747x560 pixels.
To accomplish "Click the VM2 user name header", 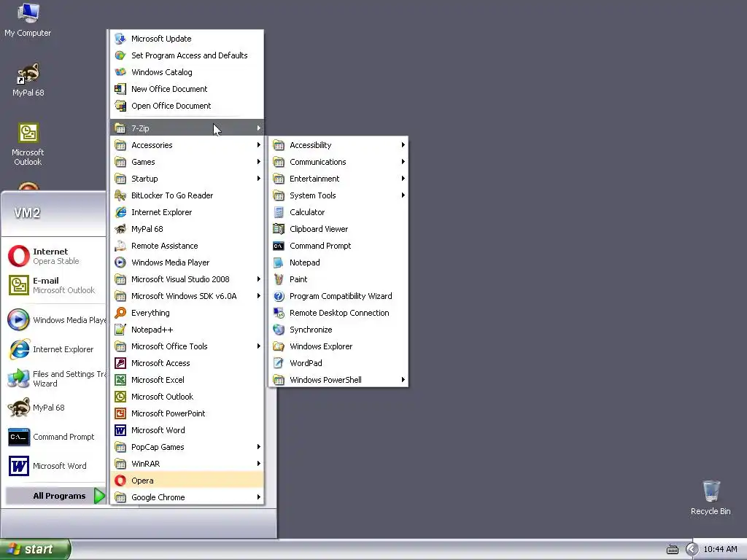I will coord(27,213).
